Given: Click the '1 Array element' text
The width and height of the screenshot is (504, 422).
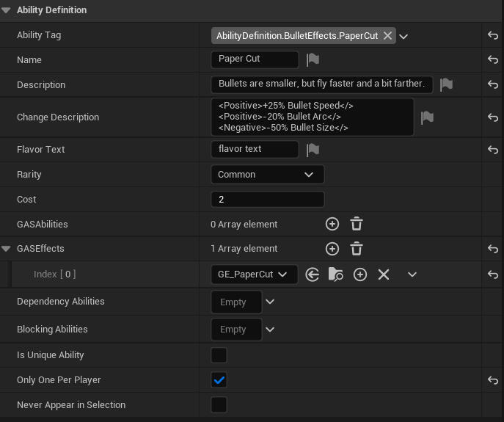Looking at the screenshot, I should (244, 249).
